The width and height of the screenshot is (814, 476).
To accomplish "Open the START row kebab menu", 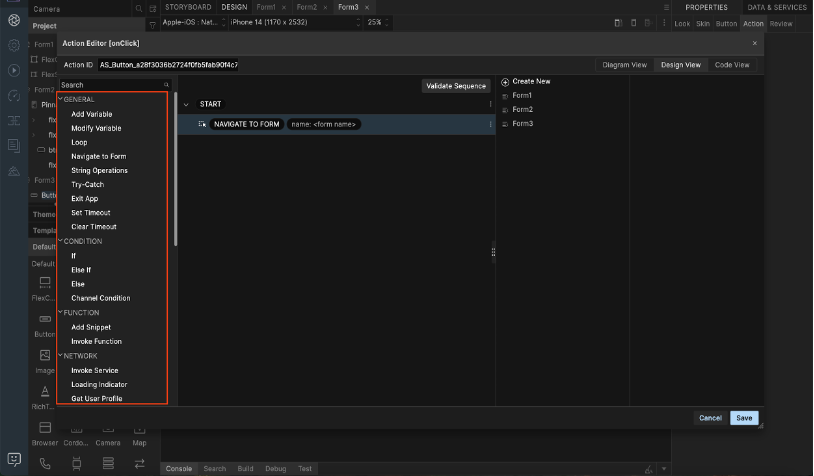I will [x=490, y=104].
